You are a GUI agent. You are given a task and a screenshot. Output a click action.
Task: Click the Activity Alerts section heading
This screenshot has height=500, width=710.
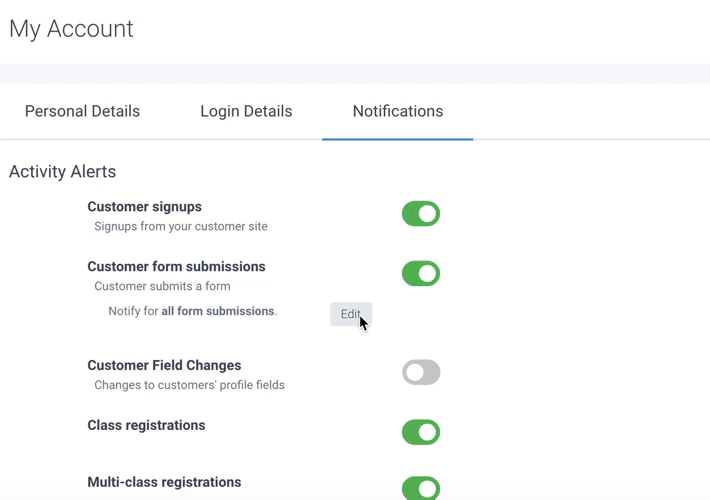tap(62, 172)
